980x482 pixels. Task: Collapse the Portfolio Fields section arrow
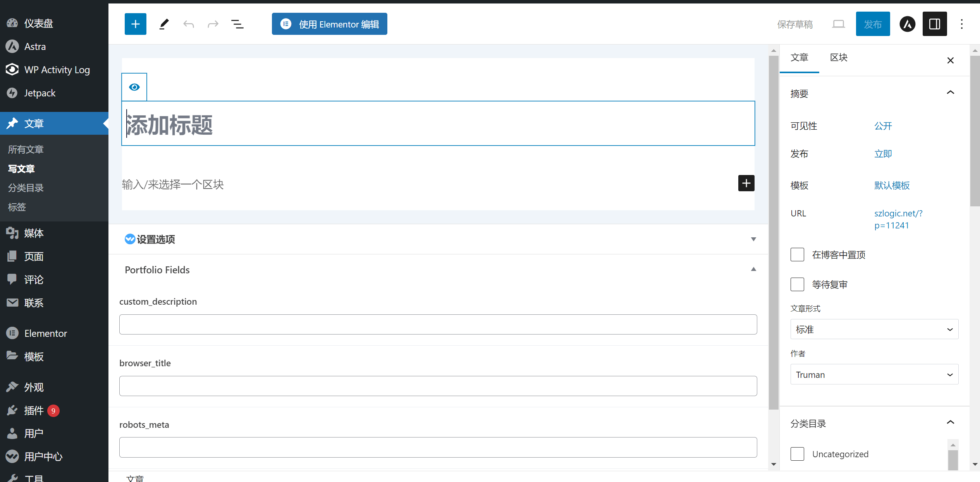pos(753,269)
